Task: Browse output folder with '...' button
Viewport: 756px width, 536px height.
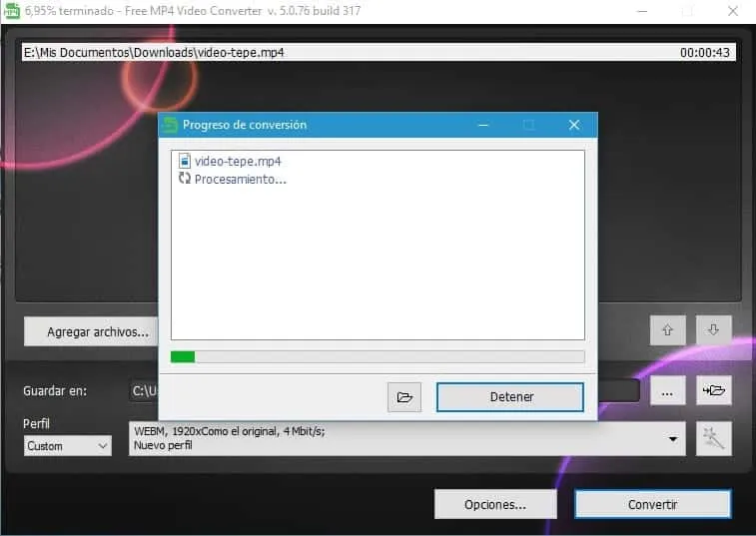Action: coord(668,391)
